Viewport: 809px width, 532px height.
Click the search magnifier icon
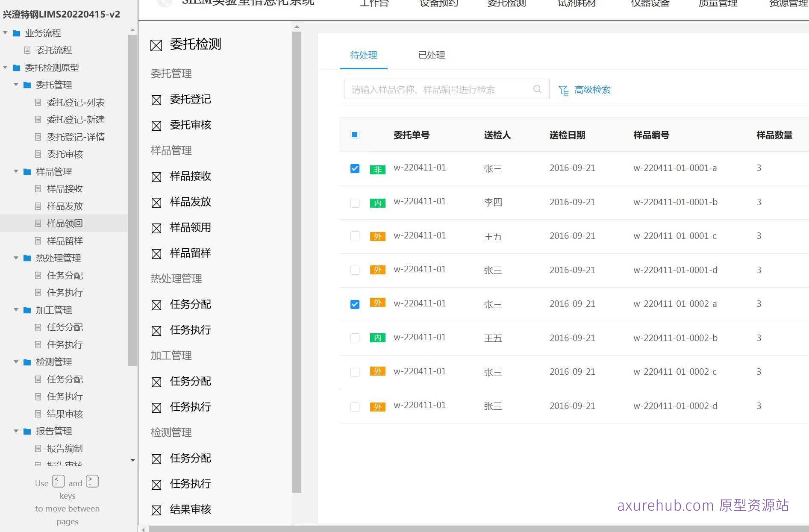click(537, 89)
